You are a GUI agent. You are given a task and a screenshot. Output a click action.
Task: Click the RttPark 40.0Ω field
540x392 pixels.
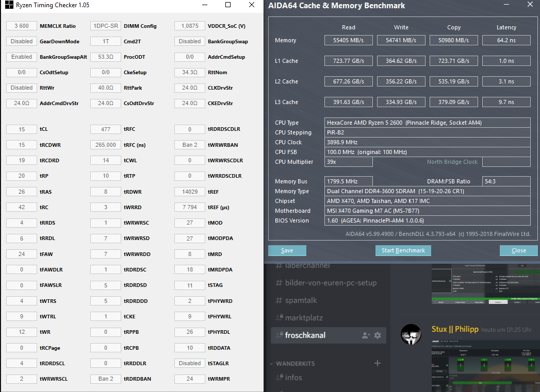[106, 88]
